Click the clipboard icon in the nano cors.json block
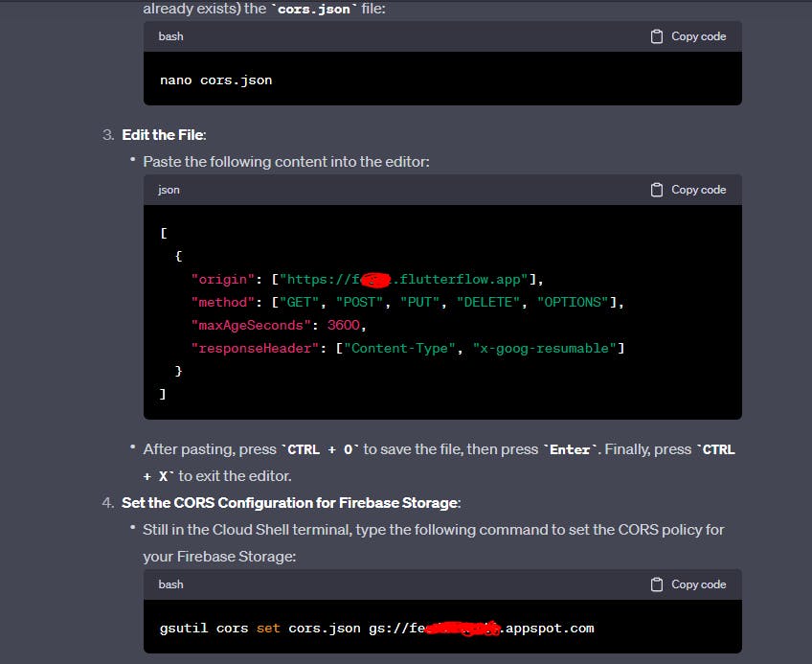This screenshot has height=664, width=812. 657,36
